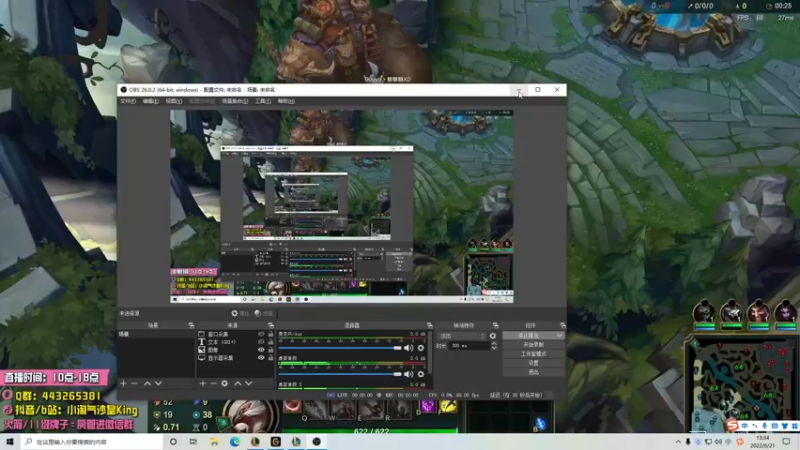Open the Windows Start menu

(x=9, y=441)
